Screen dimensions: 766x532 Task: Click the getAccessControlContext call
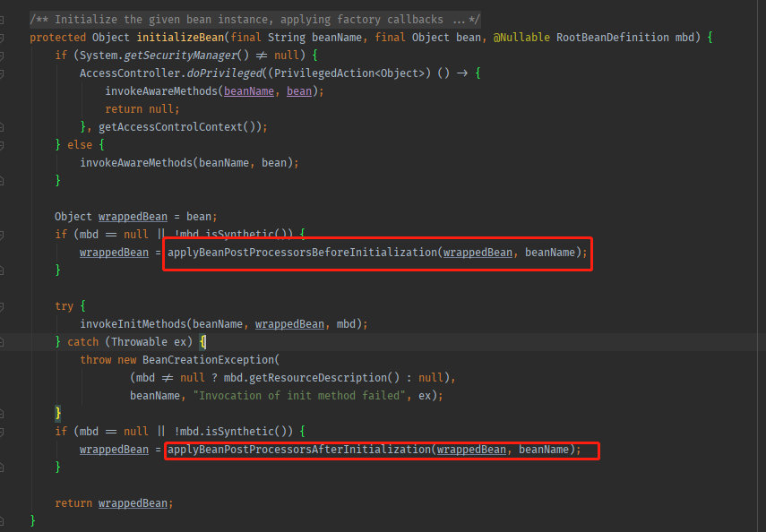click(171, 127)
